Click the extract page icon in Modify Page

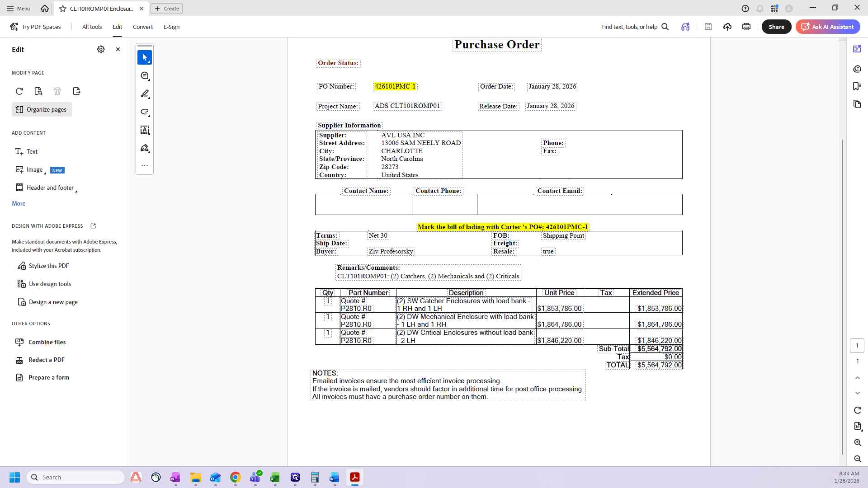(x=76, y=91)
